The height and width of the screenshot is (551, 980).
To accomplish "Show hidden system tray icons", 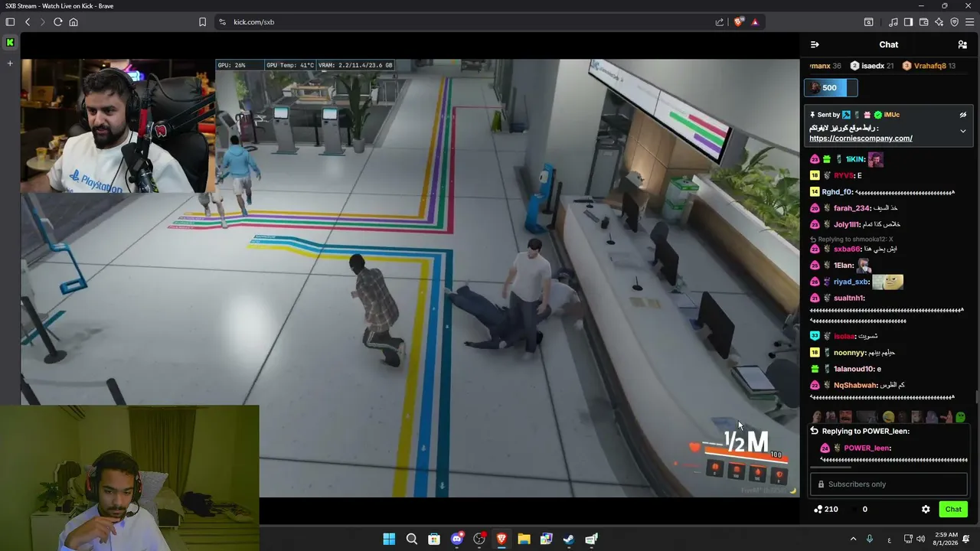I will pos(853,539).
